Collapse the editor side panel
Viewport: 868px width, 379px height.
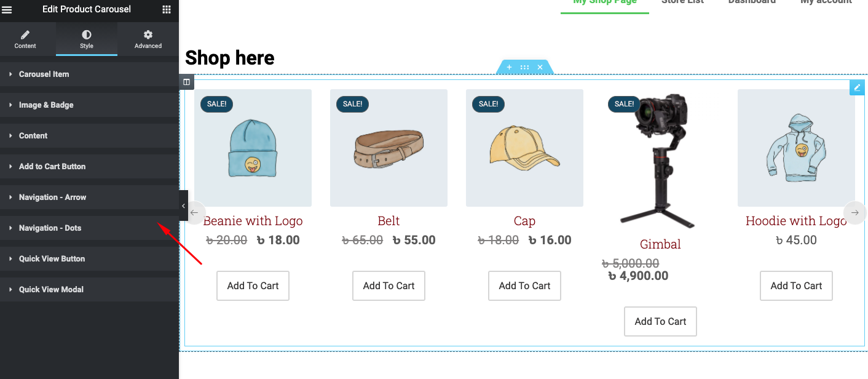(x=183, y=205)
